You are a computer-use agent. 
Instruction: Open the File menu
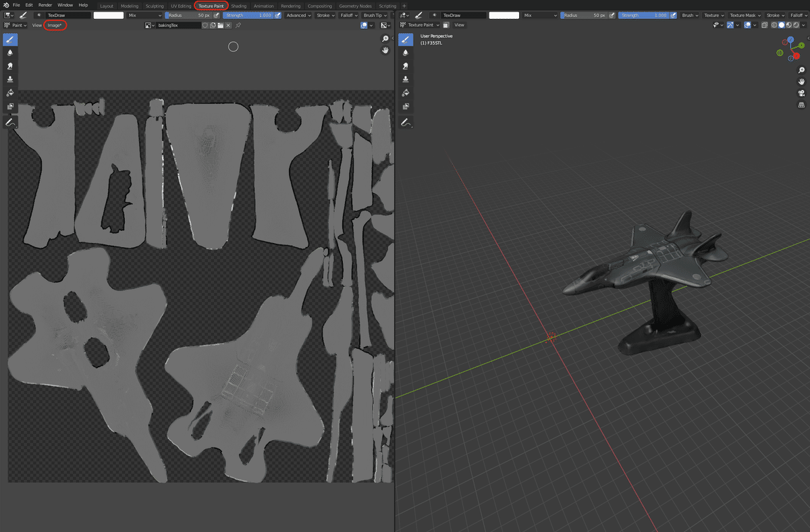[x=16, y=5]
